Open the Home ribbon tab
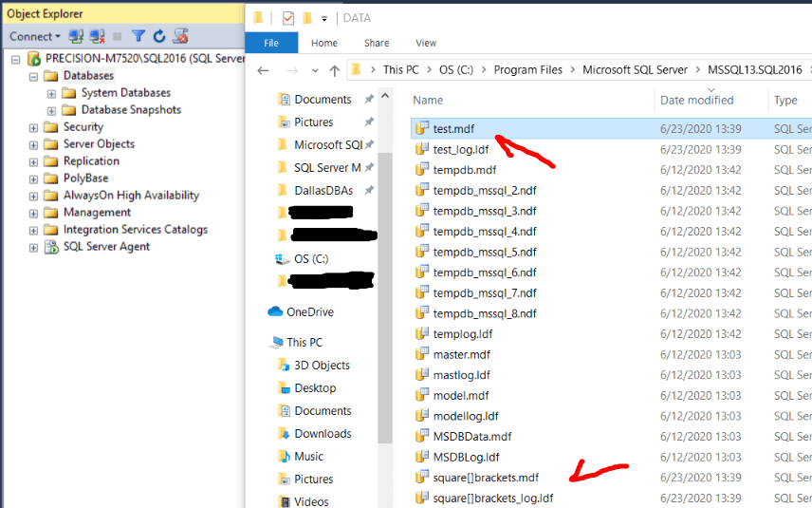 [x=324, y=43]
